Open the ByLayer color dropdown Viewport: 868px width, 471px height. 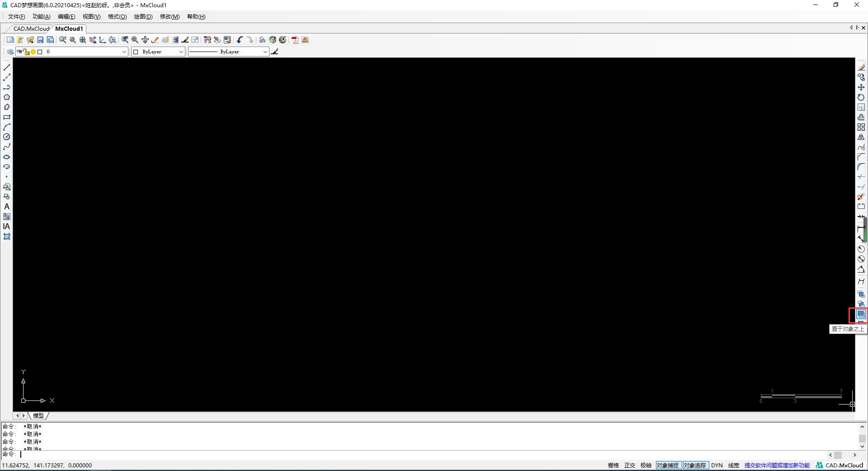[x=181, y=52]
